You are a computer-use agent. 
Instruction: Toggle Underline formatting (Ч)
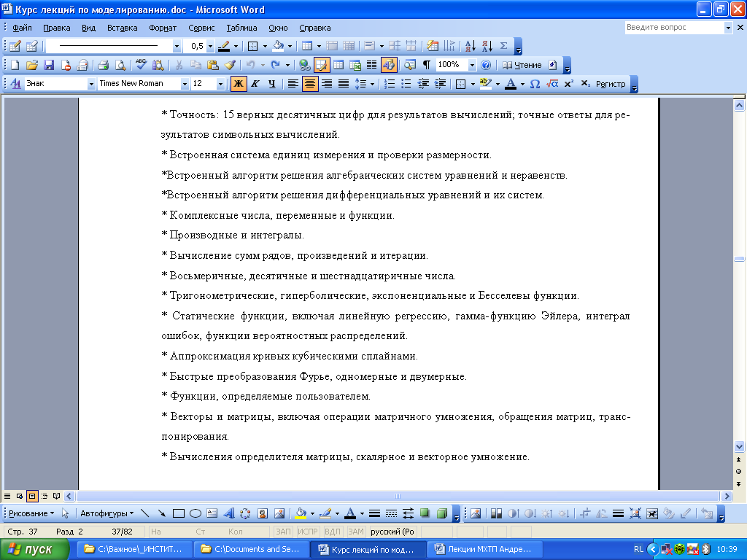point(271,84)
